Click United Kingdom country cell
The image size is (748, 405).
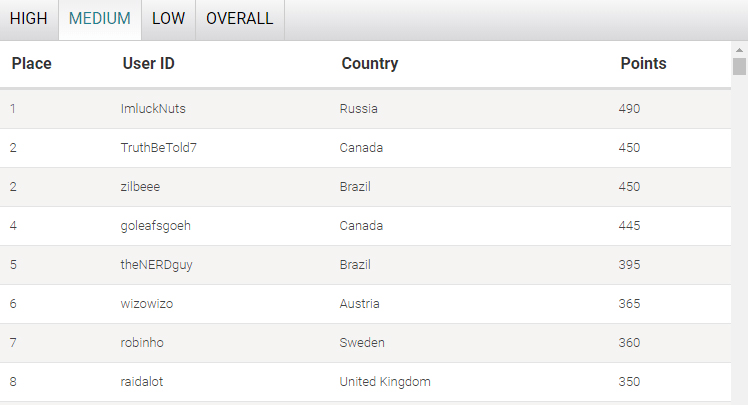pyautogui.click(x=385, y=382)
